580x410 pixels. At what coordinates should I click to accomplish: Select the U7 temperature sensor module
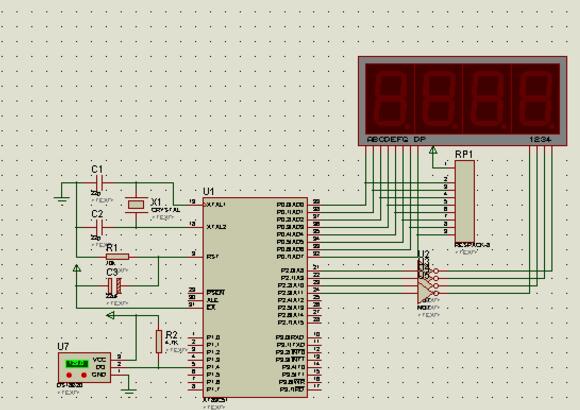point(84,367)
